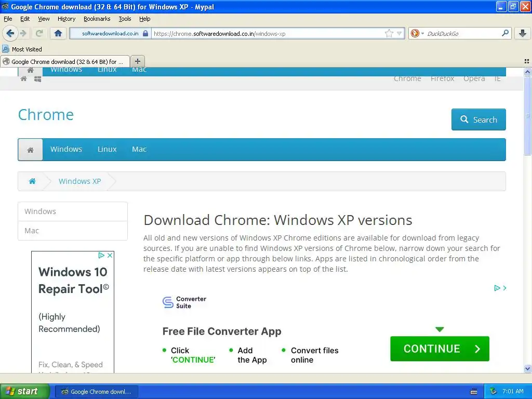Click the Converter Suite logo
Image resolution: width=532 pixels, height=399 pixels.
point(184,302)
